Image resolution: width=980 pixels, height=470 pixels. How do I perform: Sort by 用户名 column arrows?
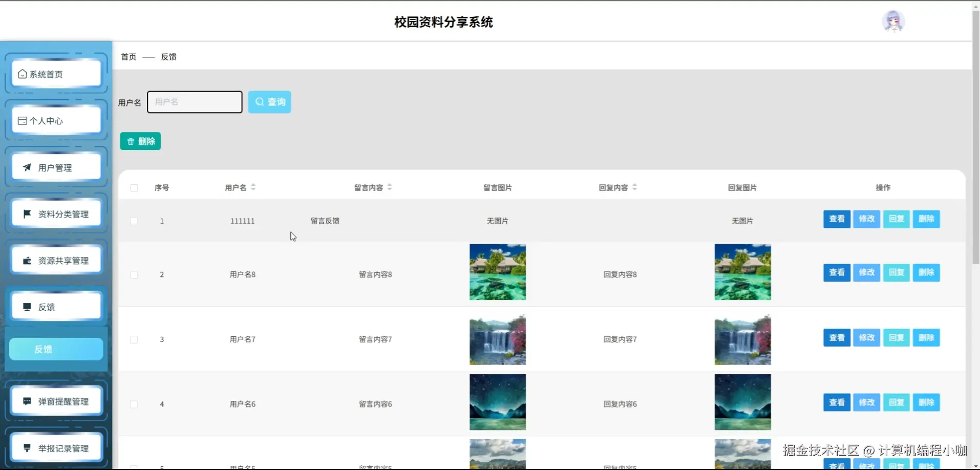253,187
